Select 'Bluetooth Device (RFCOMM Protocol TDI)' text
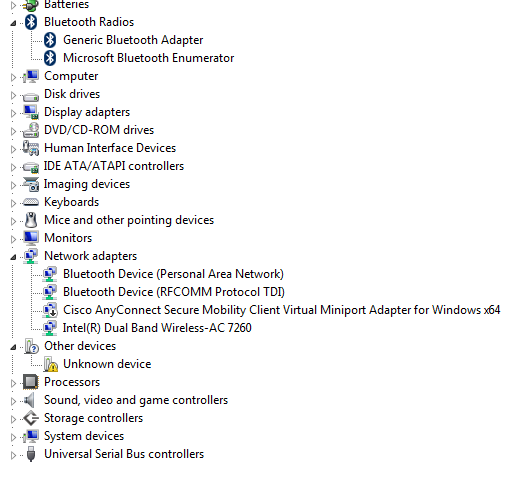Viewport: 509px width, 478px height. click(174, 292)
